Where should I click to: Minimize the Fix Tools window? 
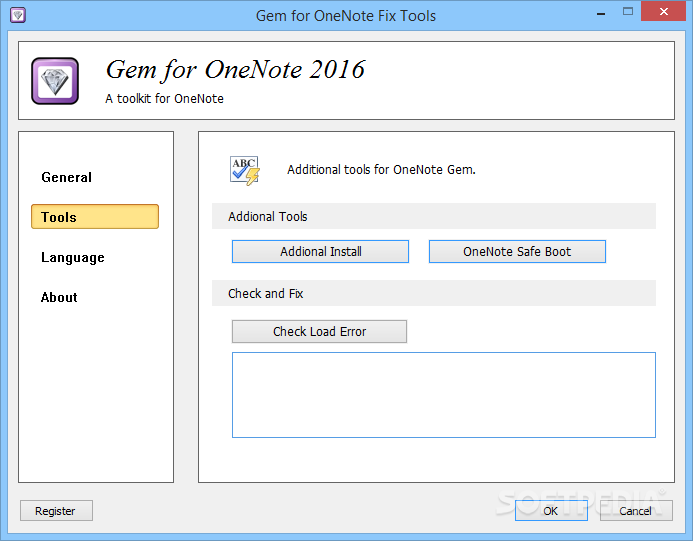coord(601,13)
